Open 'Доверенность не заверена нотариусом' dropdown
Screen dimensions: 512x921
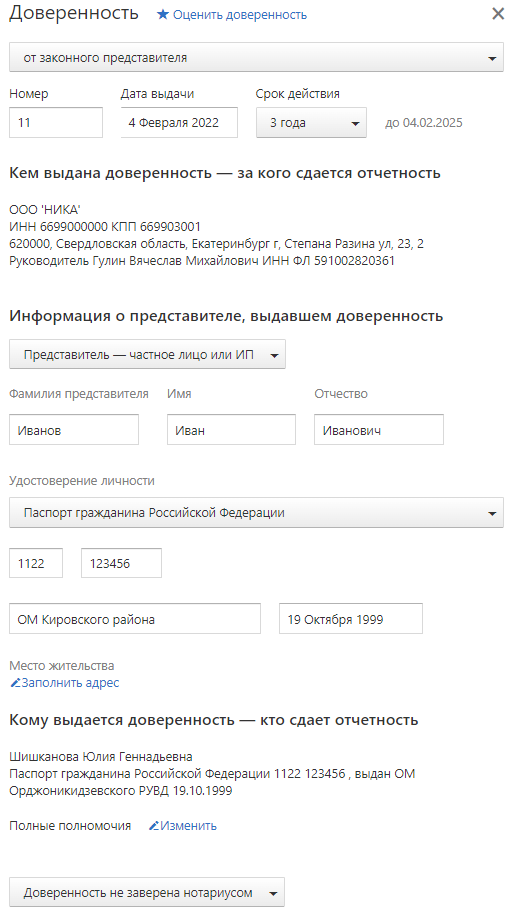point(147,892)
